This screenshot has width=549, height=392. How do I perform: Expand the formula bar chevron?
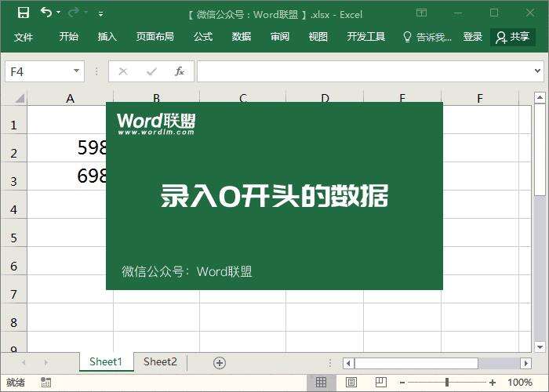pos(538,71)
